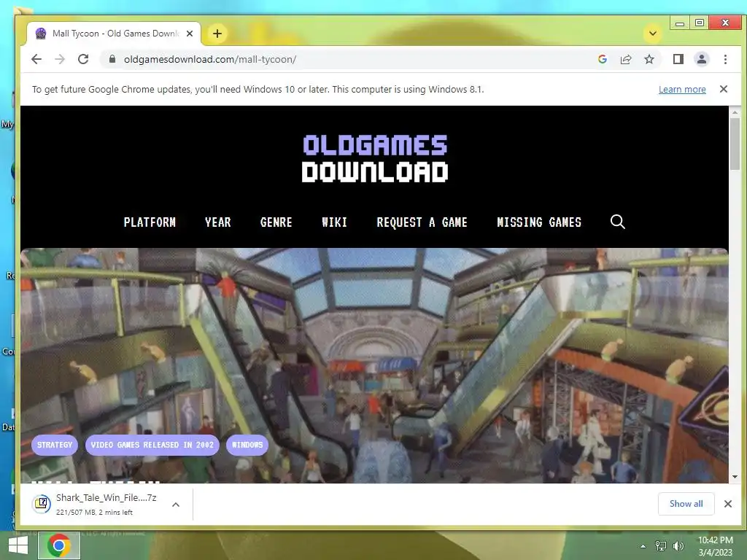Screen dimensions: 747x560
Task: Go back to the previous page
Action: [36, 59]
